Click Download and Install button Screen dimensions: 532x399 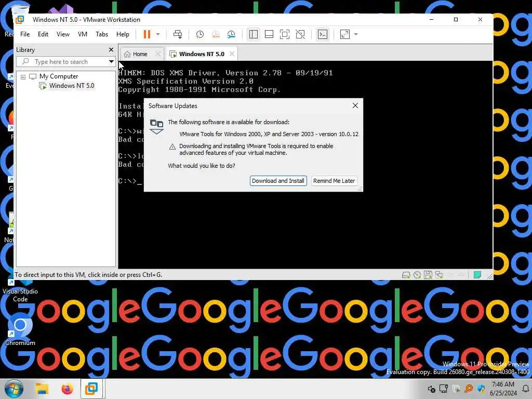click(x=278, y=181)
